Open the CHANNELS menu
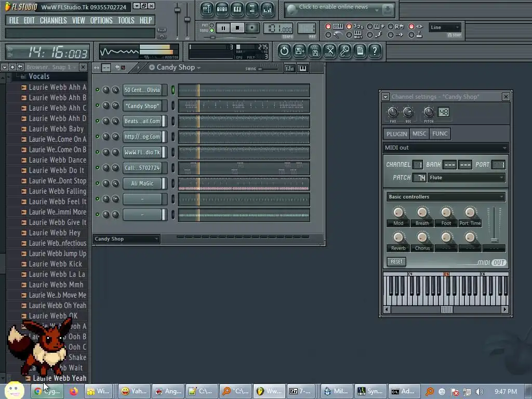 coord(54,20)
